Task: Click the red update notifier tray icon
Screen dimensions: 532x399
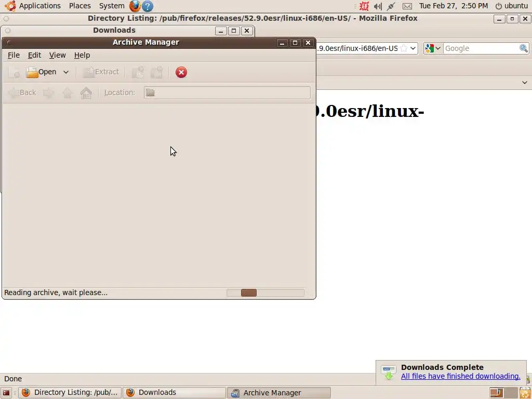Action: pos(364,6)
